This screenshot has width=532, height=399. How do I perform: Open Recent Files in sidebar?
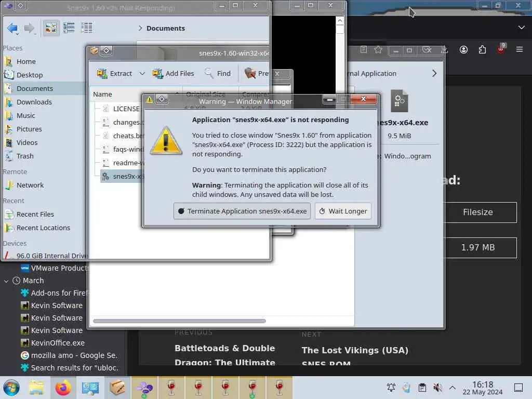click(x=35, y=215)
